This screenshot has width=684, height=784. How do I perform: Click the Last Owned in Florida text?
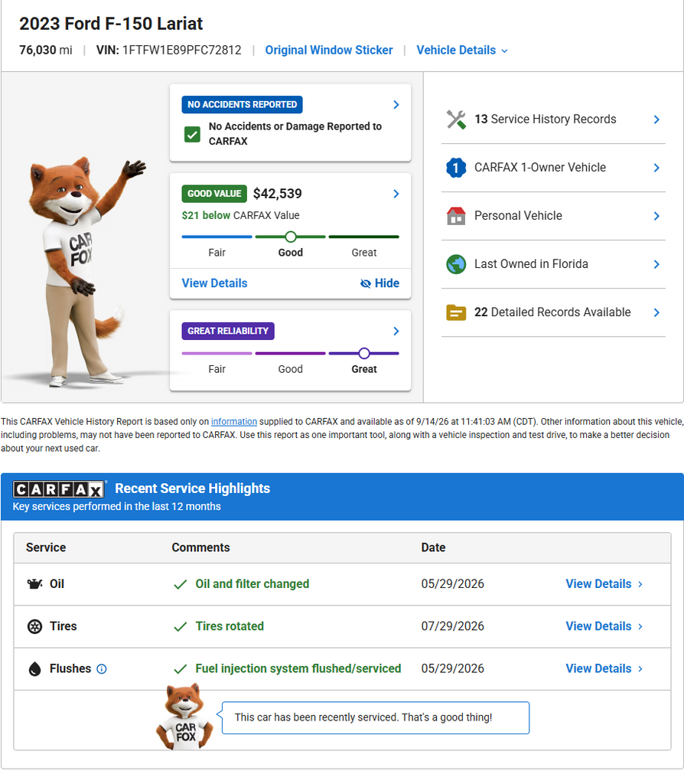(x=531, y=264)
